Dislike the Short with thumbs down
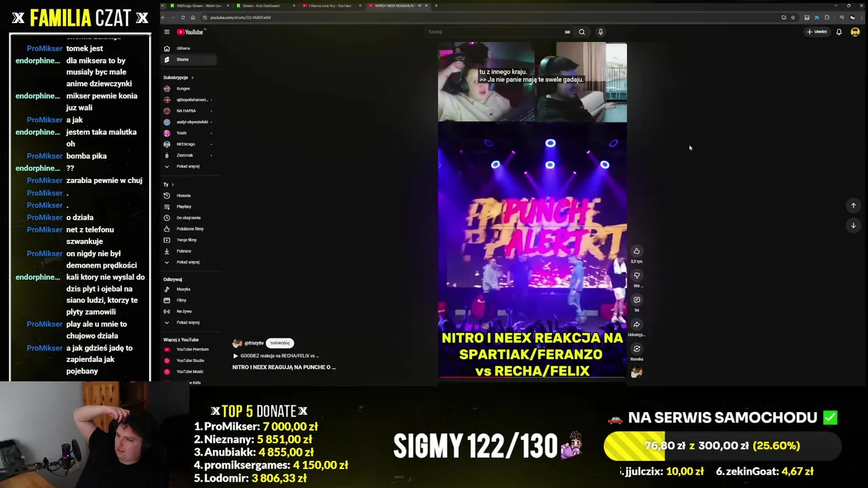868x488 pixels. [637, 276]
